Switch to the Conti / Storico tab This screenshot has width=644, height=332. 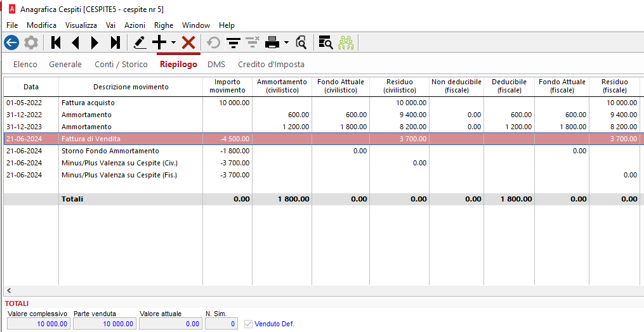pyautogui.click(x=121, y=65)
